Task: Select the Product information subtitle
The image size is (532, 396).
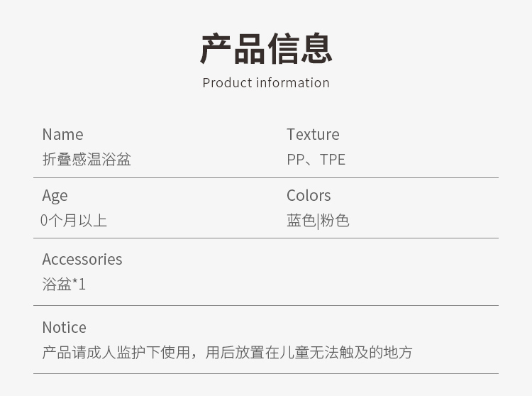Action: coord(266,83)
